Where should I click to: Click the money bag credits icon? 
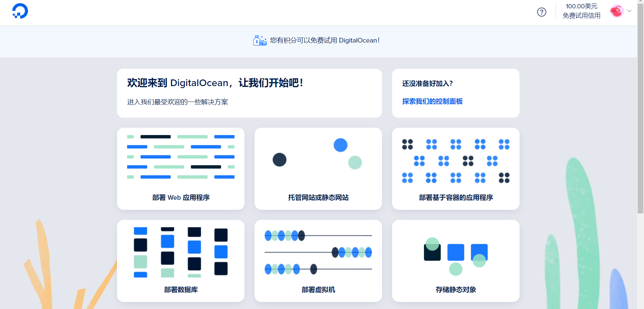[260, 41]
